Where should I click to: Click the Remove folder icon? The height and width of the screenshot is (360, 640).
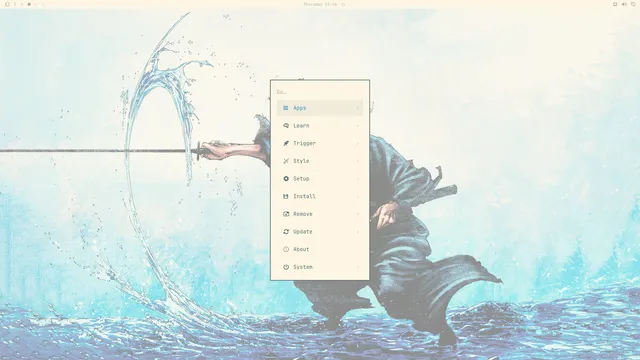pyautogui.click(x=286, y=214)
